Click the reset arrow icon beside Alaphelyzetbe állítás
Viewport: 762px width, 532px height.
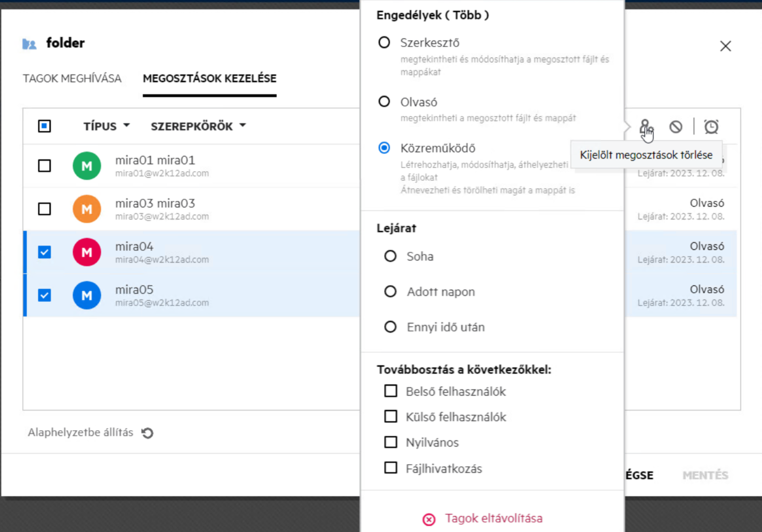pyautogui.click(x=147, y=433)
